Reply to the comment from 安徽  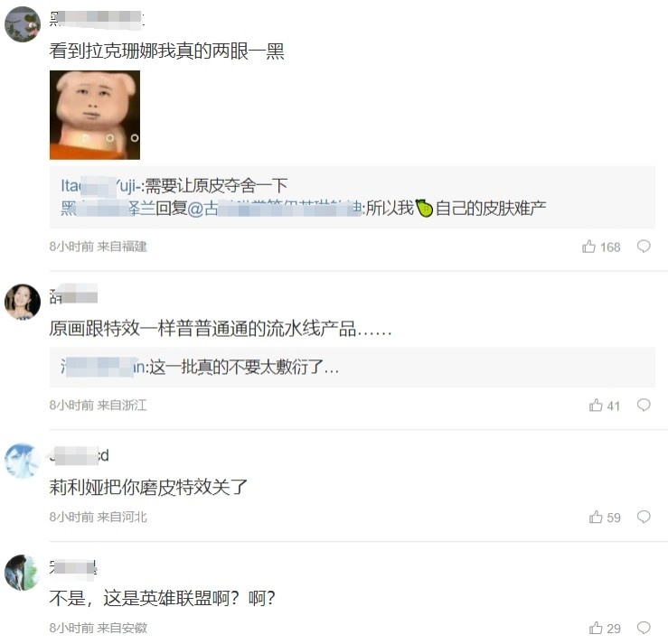click(x=644, y=628)
